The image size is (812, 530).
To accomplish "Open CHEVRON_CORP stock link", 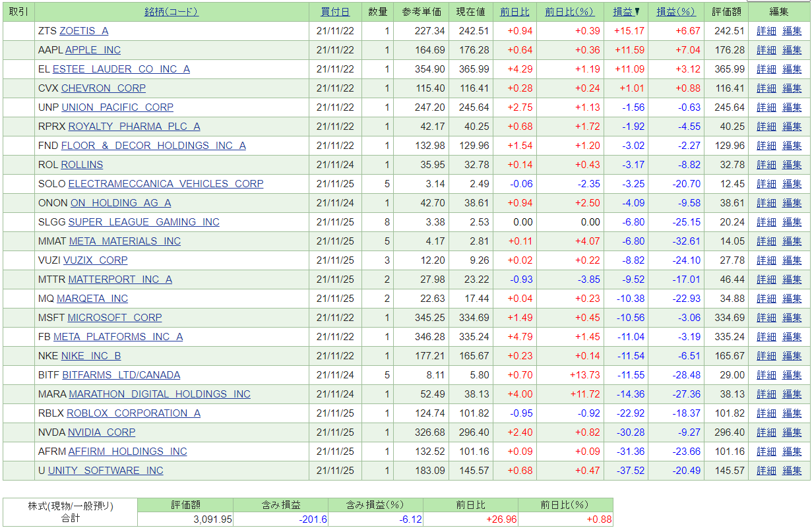I will [x=104, y=88].
